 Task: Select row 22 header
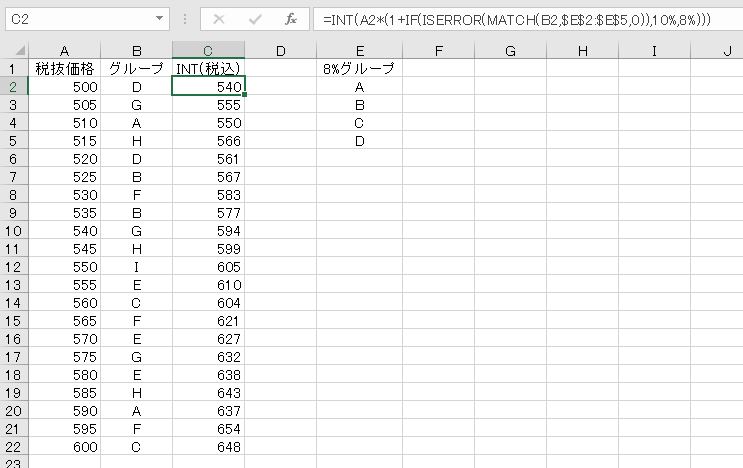coord(13,447)
